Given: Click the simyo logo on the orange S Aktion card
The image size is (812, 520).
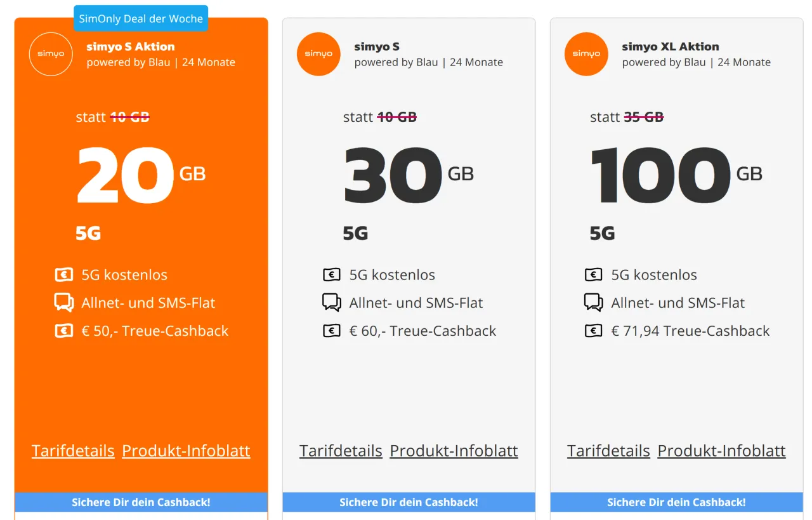Looking at the screenshot, I should pyautogui.click(x=51, y=54).
